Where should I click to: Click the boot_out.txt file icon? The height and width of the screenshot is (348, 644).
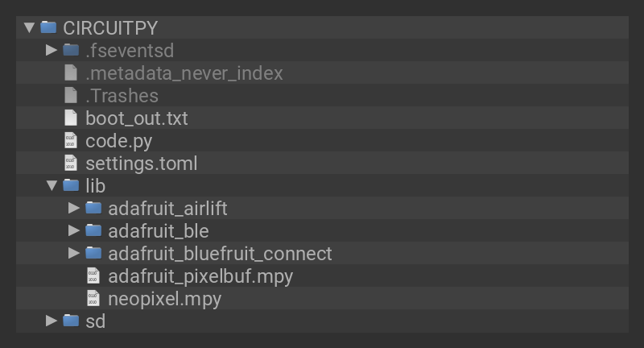pyautogui.click(x=71, y=118)
